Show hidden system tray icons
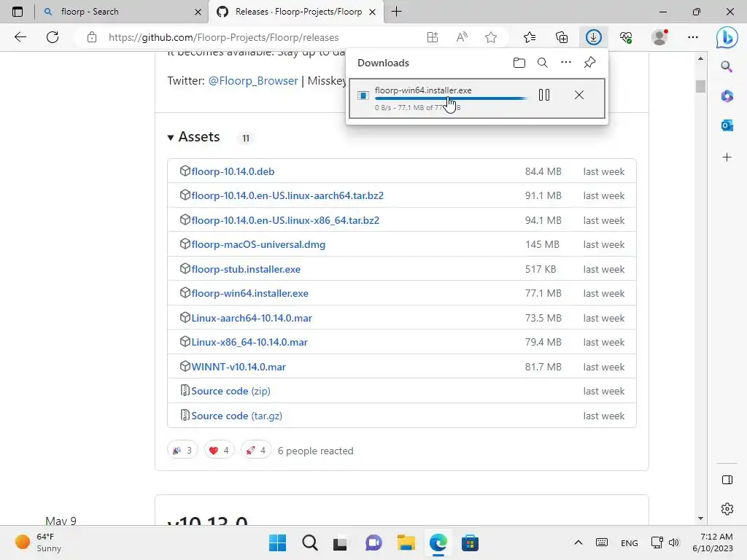Screen dimensions: 747x560 (x=578, y=542)
